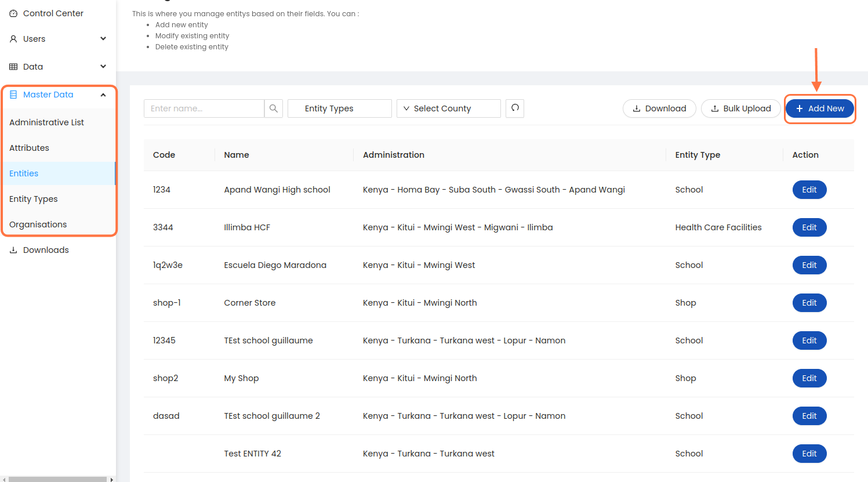Click Kenya - Kitui - Mwingi West - Migwani - Ilimba
The height and width of the screenshot is (482, 868).
point(458,227)
